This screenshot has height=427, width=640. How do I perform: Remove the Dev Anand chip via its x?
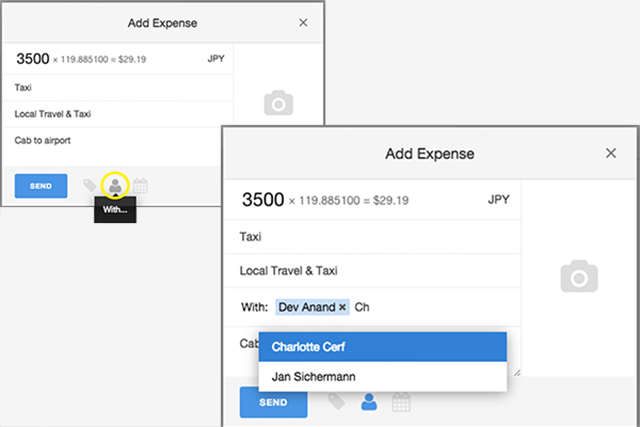342,307
